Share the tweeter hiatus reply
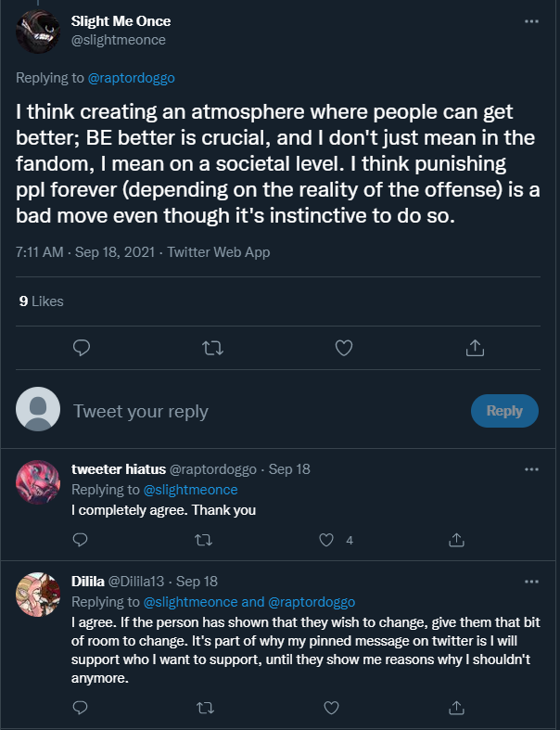The image size is (560, 730). coord(456,540)
